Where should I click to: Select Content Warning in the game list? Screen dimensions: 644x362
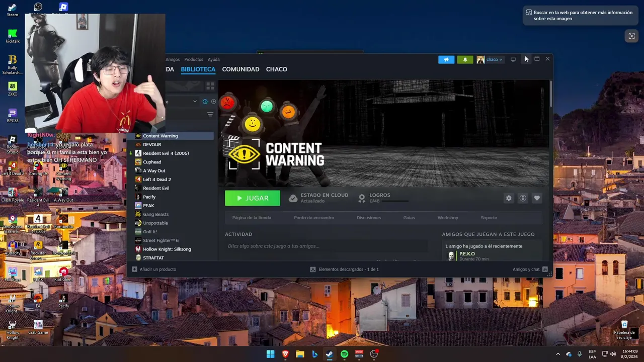point(174,136)
